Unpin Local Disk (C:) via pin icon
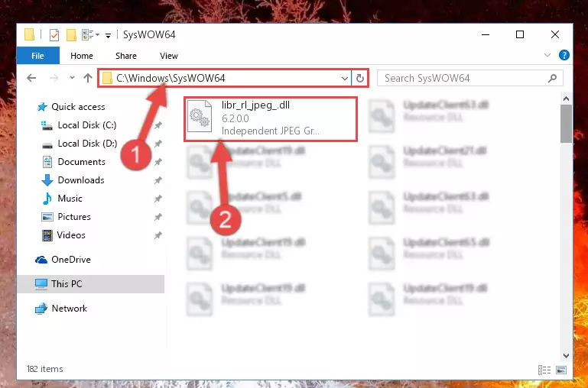This screenshot has height=388, width=588. (x=158, y=125)
